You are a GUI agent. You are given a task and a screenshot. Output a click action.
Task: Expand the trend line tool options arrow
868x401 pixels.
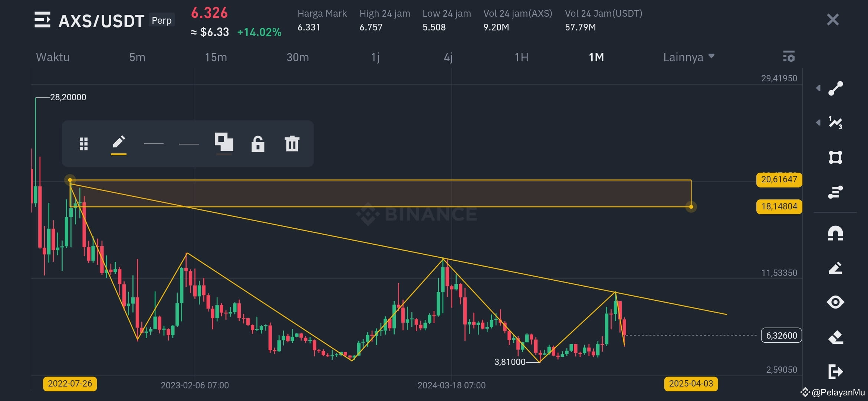click(819, 88)
